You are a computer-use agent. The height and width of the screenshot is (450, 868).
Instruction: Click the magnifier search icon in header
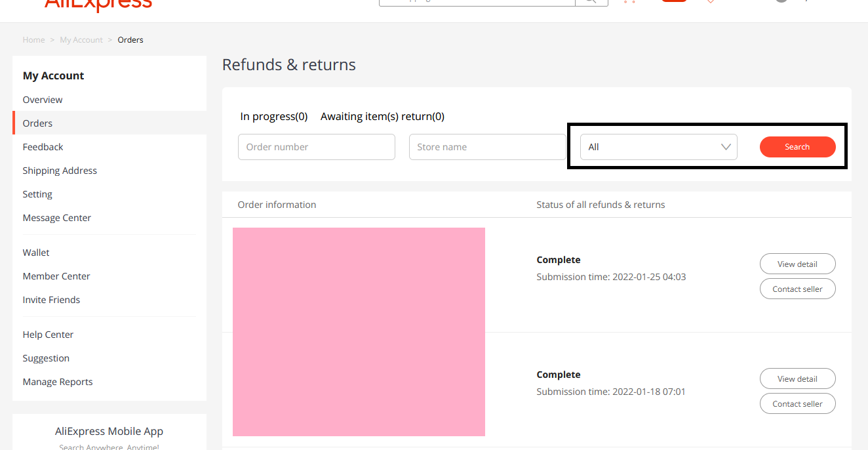(x=591, y=2)
